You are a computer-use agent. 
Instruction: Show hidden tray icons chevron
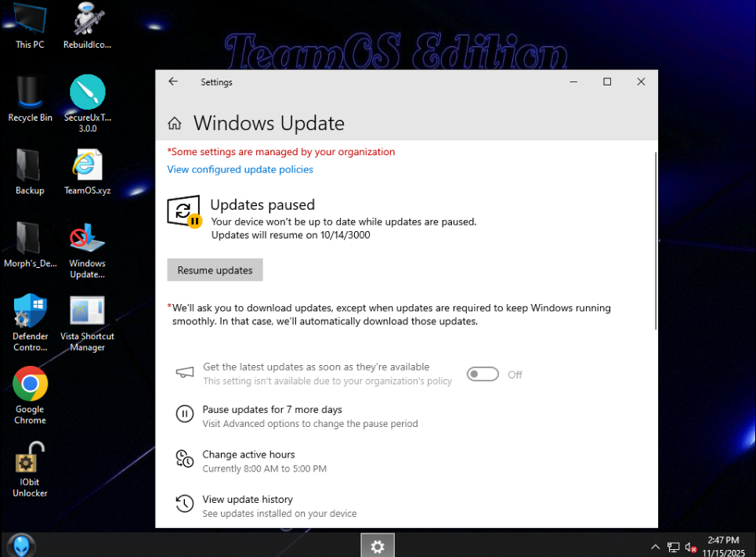click(x=655, y=547)
